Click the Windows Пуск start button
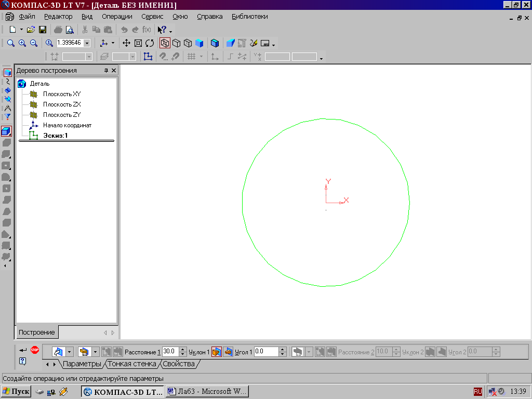This screenshot has height=399, width=532. [16, 392]
